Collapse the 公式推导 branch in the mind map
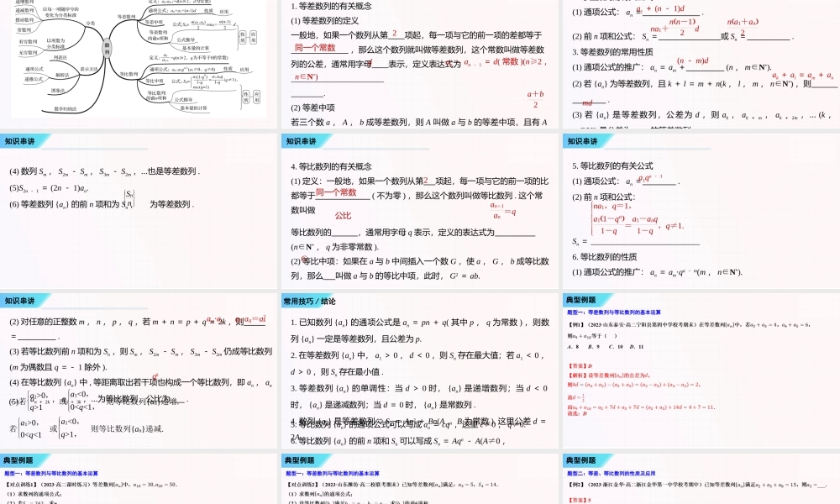The height and width of the screenshot is (504, 840). point(186,39)
